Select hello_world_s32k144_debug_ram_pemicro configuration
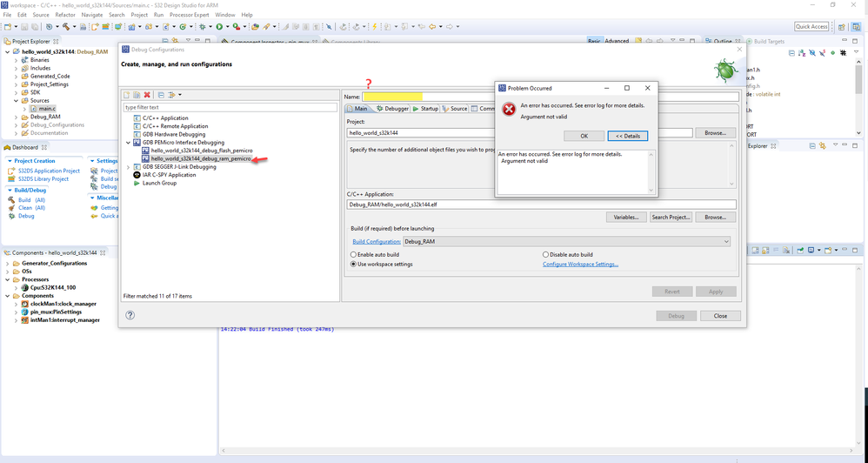The height and width of the screenshot is (463, 868). 200,158
